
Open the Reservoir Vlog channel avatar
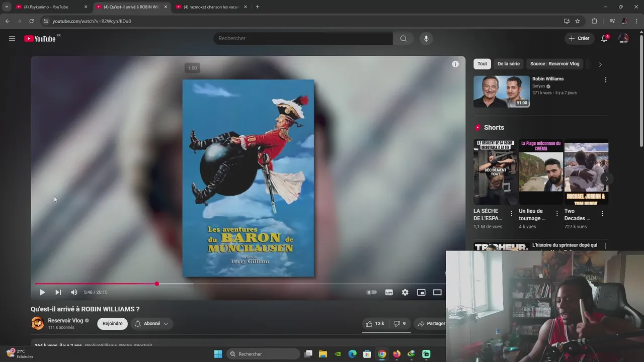38,323
